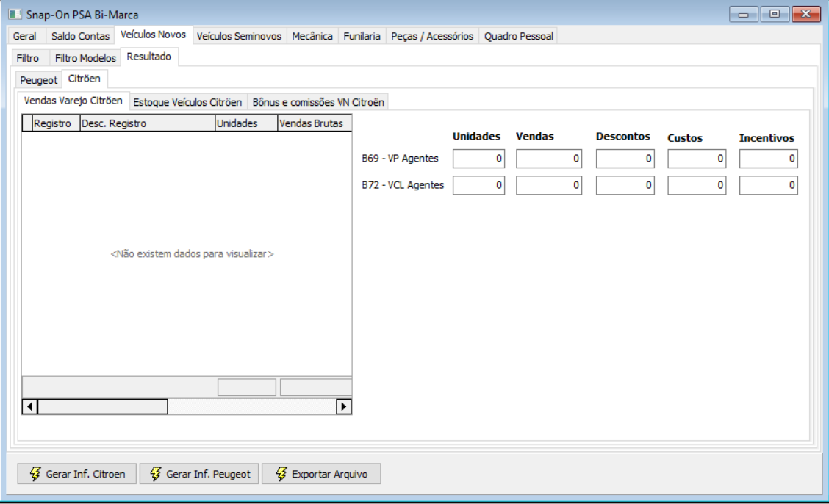
Task: Sort by Desc. Registro column header
Action: pos(148,123)
